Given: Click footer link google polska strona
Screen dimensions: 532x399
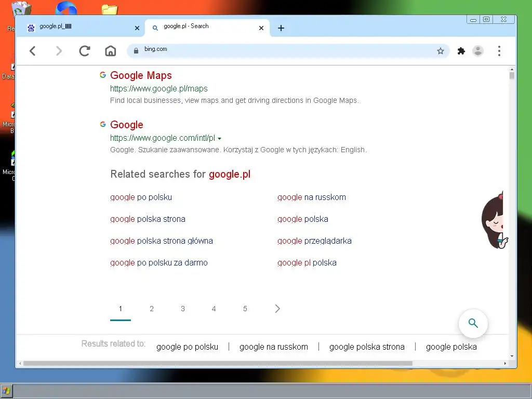Looking at the screenshot, I should click(x=367, y=347).
